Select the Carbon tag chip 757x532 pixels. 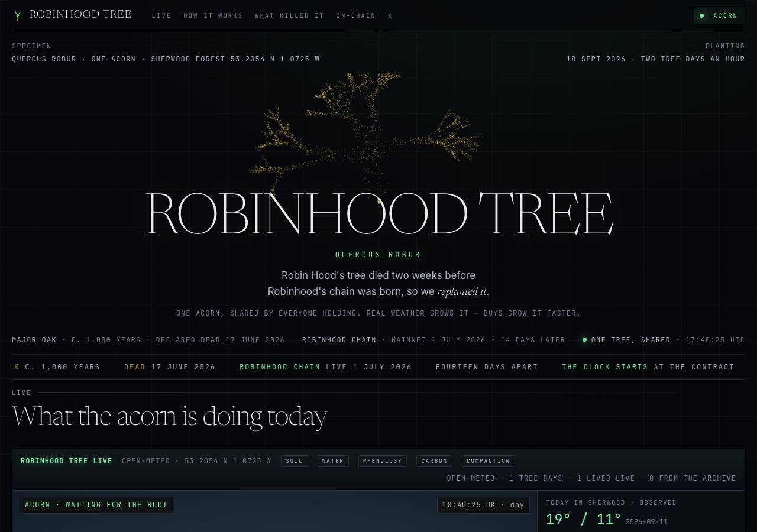pyautogui.click(x=435, y=461)
